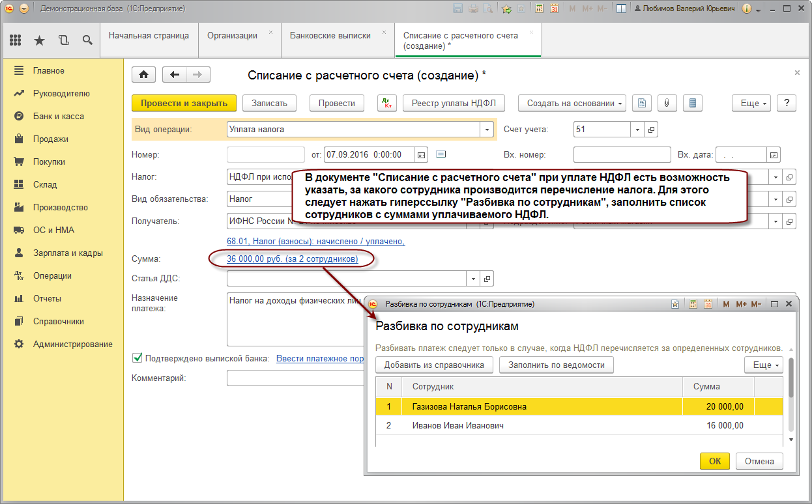Expand 'Счет учета' dropdown arrow

[x=637, y=130]
